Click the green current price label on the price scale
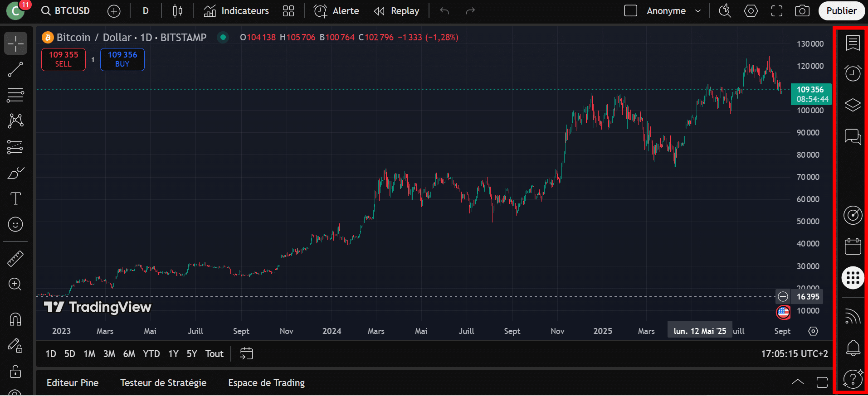The image size is (868, 396). 811,94
